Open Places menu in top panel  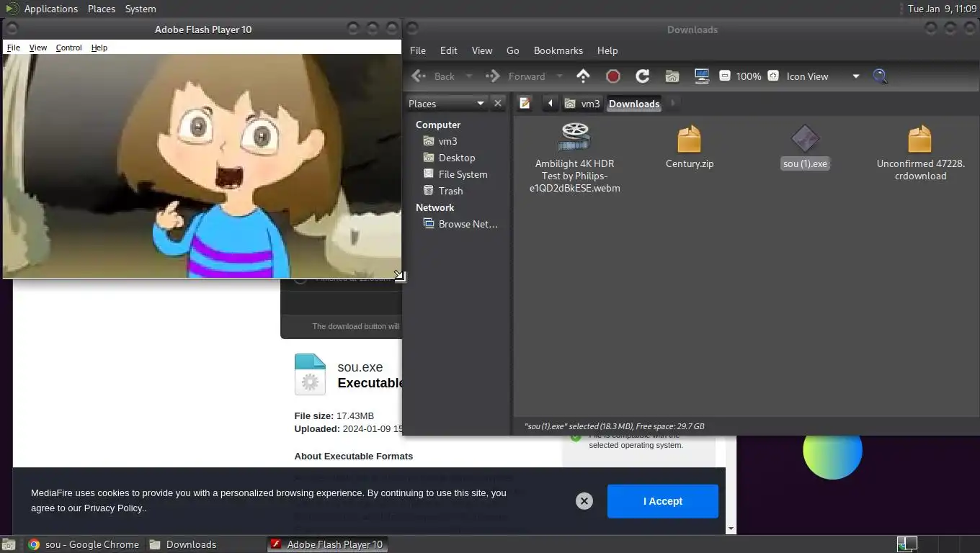(x=102, y=9)
